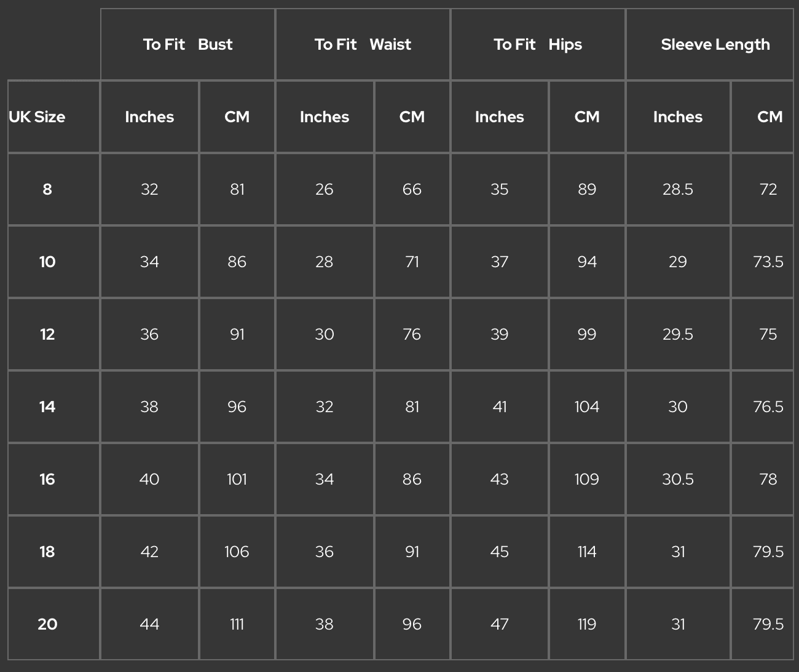The image size is (799, 672).
Task: Select the 101 cm bust cell
Action: [237, 479]
